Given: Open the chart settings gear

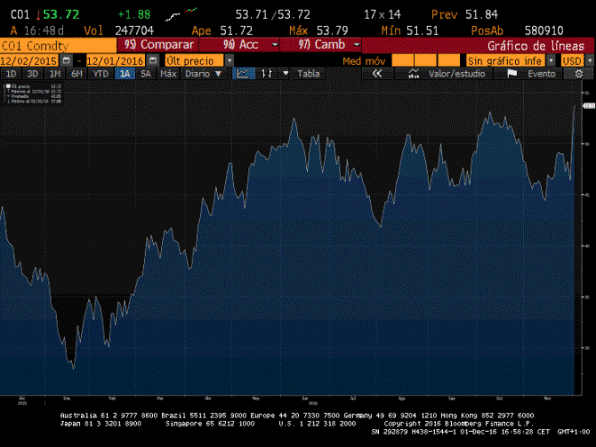Looking at the screenshot, I should point(579,73).
